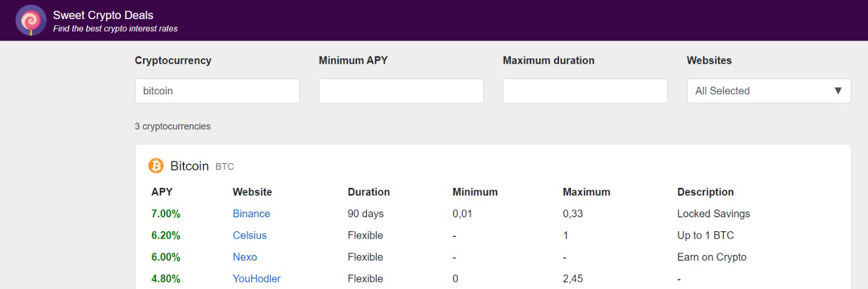The image size is (868, 289).
Task: Click the Sweet Crypto Deals lollipop logo
Action: pos(31,20)
